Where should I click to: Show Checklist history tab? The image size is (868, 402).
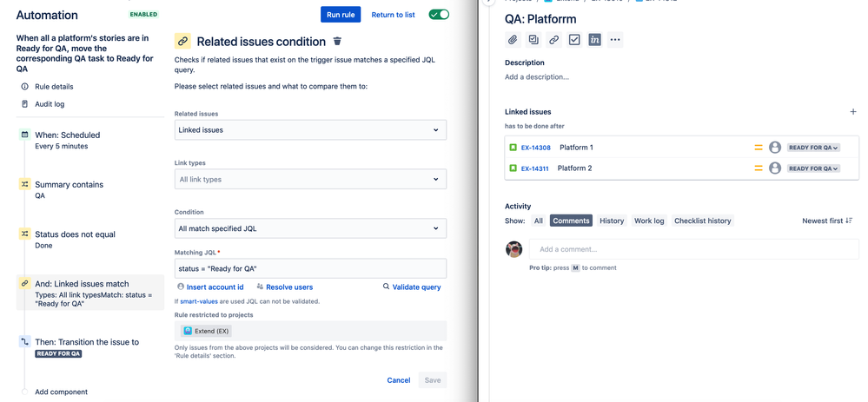click(x=703, y=221)
